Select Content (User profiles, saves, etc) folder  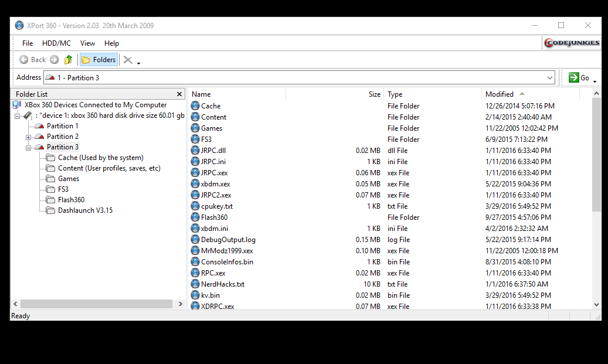tap(109, 168)
